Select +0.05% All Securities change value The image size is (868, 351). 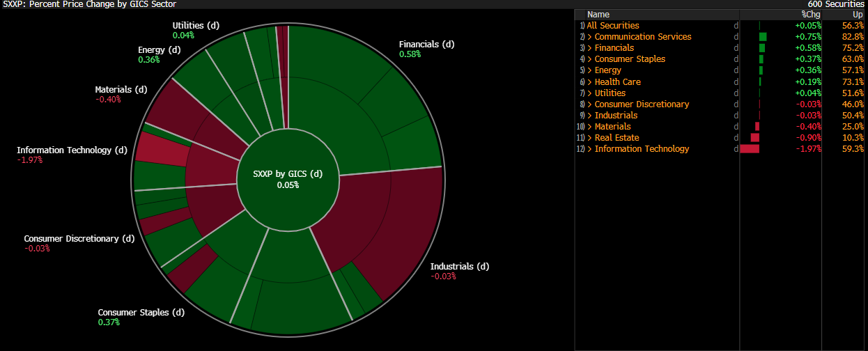(808, 26)
